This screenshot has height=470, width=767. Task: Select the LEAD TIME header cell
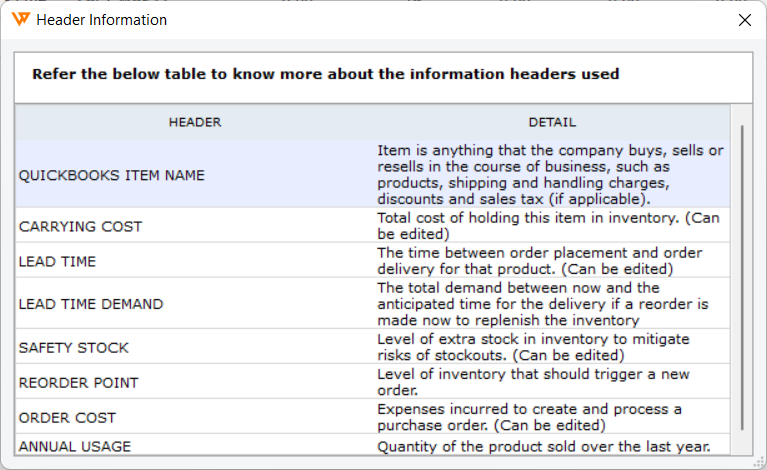[195, 261]
